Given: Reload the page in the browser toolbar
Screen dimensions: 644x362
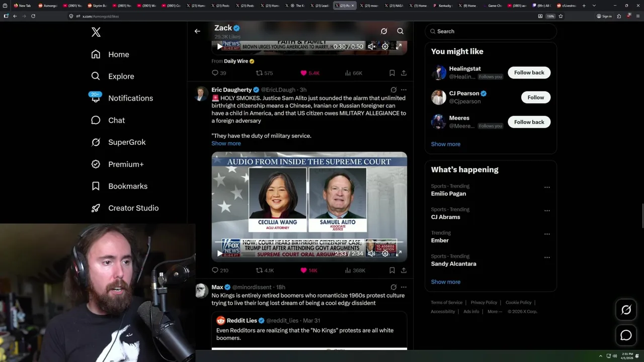Looking at the screenshot, I should pyautogui.click(x=33, y=16).
